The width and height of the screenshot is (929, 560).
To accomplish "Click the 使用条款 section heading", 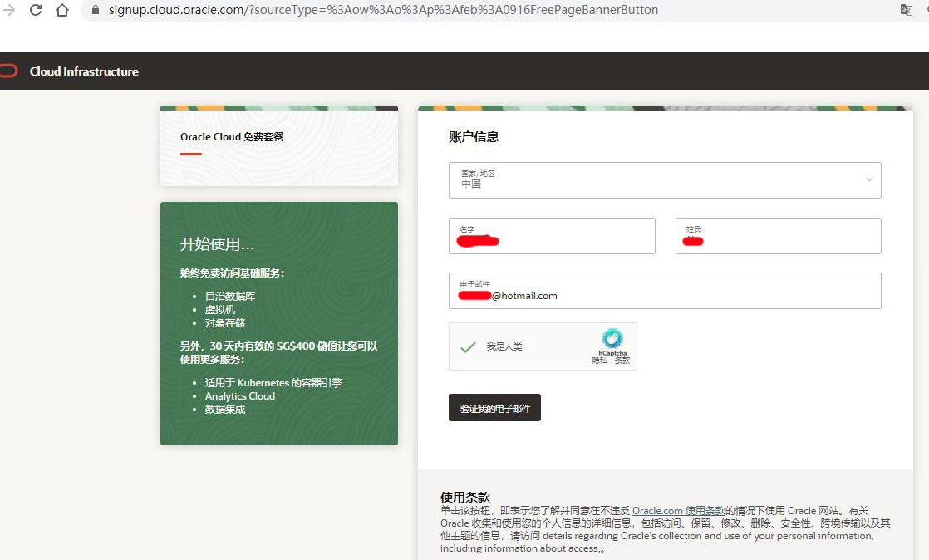I will [x=465, y=497].
